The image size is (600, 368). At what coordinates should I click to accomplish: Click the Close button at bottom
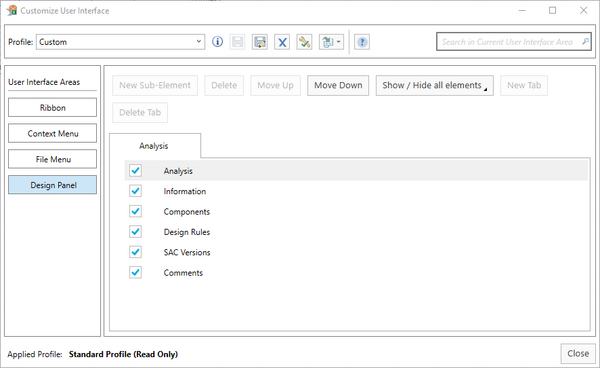[578, 353]
